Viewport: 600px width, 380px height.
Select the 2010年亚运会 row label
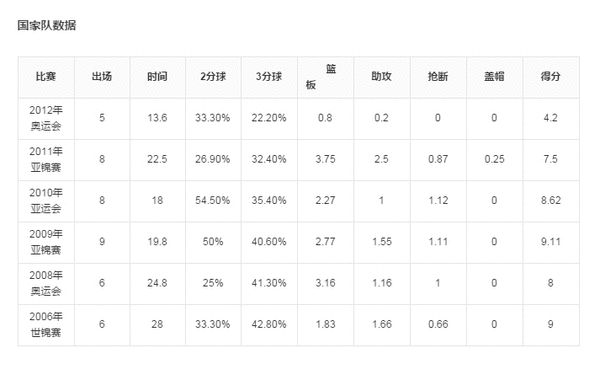tap(46, 201)
